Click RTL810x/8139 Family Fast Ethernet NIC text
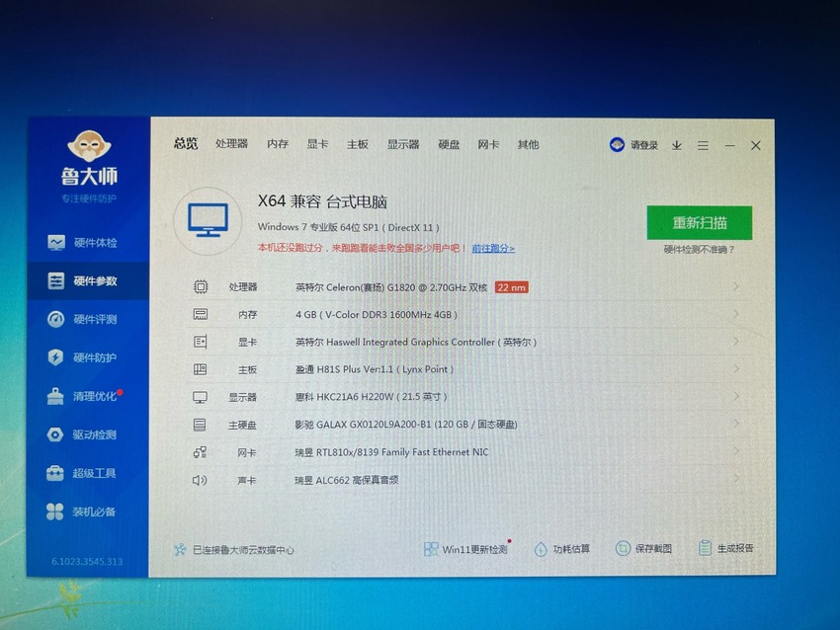Viewport: 840px width, 630px height. click(391, 452)
